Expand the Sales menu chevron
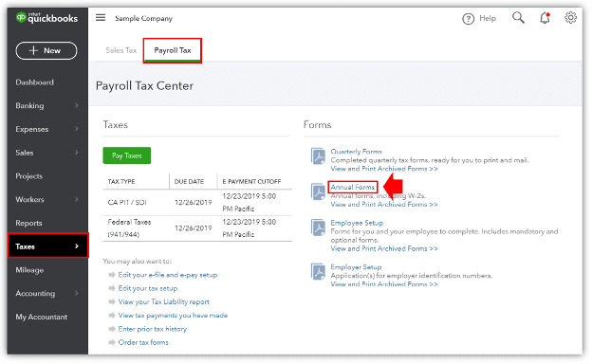592x364 pixels. click(x=77, y=153)
